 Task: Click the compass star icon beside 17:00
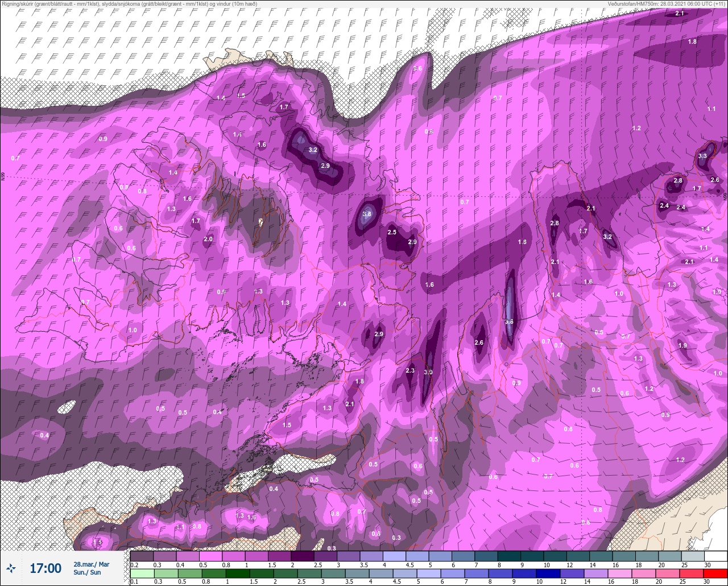(x=11, y=568)
